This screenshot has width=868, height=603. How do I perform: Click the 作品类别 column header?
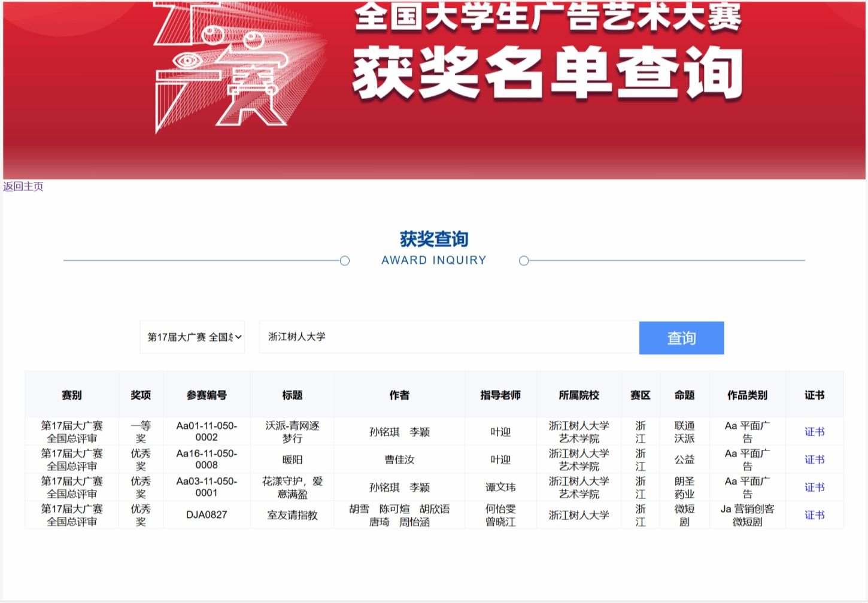click(x=747, y=395)
